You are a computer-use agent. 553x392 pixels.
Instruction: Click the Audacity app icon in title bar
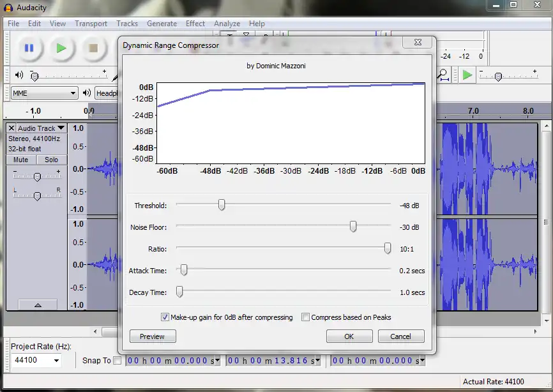pyautogui.click(x=8, y=8)
